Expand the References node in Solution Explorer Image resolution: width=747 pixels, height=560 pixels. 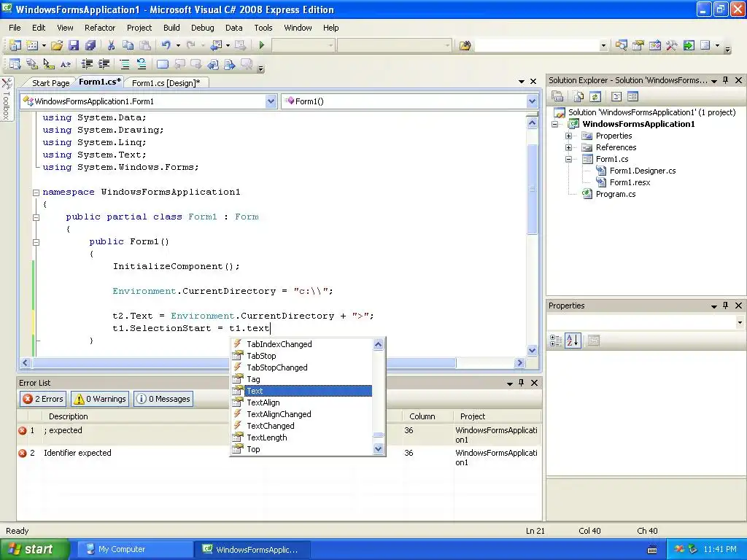point(568,147)
